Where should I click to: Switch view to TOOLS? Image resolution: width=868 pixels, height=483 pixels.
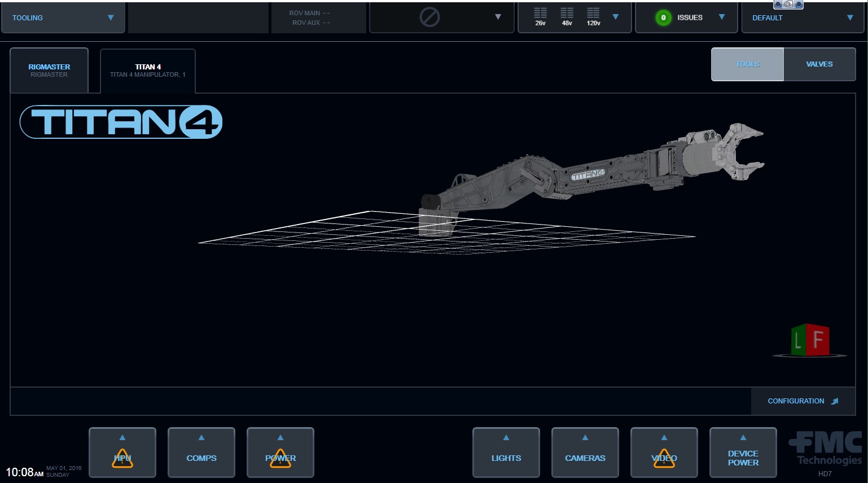click(747, 64)
